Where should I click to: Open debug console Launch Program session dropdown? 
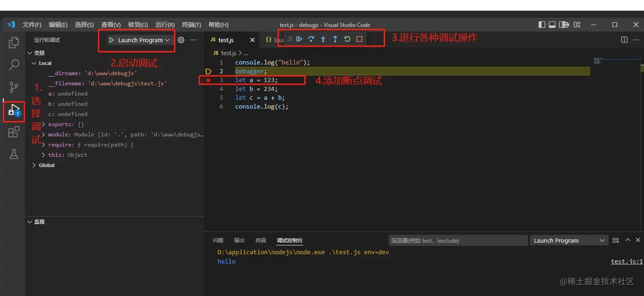point(569,240)
